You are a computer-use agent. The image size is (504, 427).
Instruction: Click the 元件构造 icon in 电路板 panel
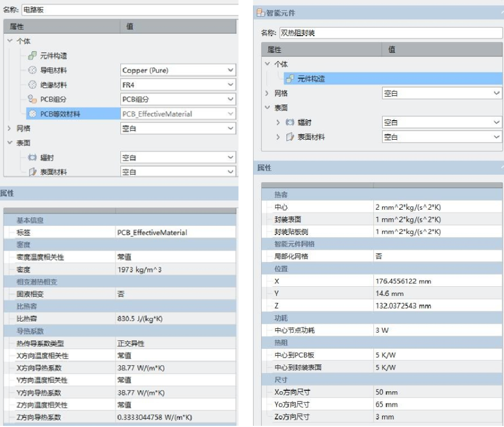pos(32,56)
